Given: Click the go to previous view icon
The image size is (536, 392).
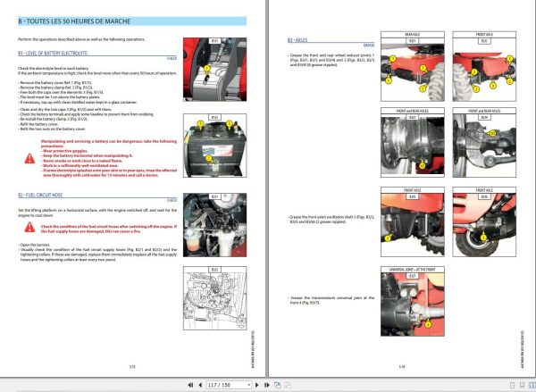Looking at the screenshot, I should pyautogui.click(x=278, y=385).
